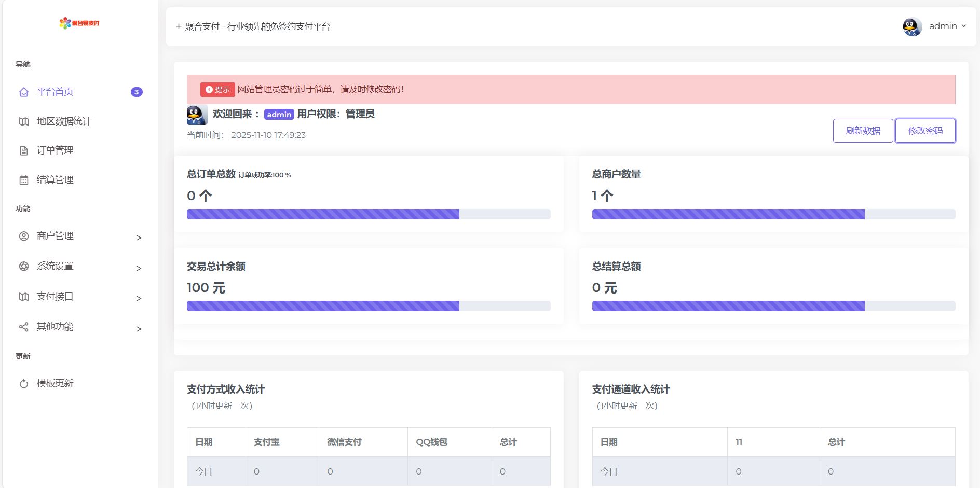Image resolution: width=980 pixels, height=488 pixels.
Task: Open the admin account dropdown
Action: (947, 26)
